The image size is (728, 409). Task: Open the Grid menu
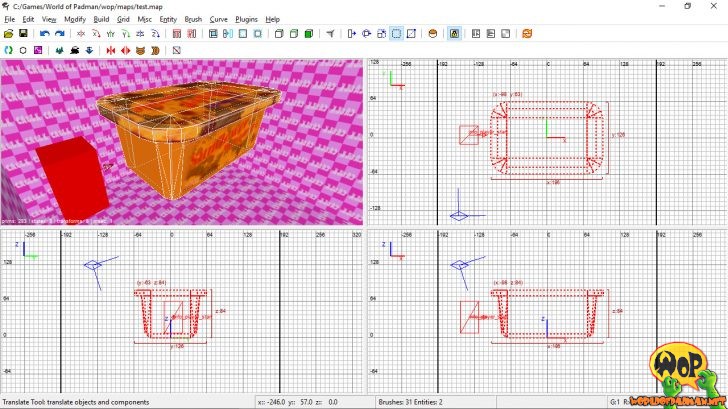pos(123,19)
